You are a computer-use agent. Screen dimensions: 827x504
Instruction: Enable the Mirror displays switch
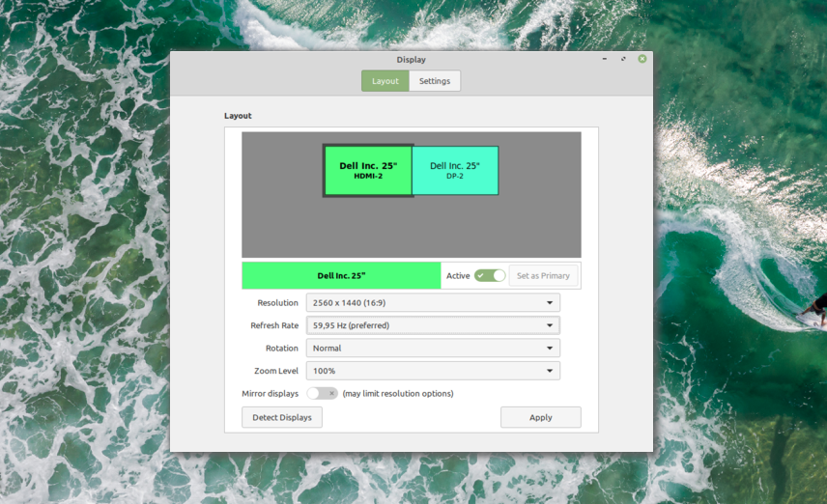(x=323, y=393)
